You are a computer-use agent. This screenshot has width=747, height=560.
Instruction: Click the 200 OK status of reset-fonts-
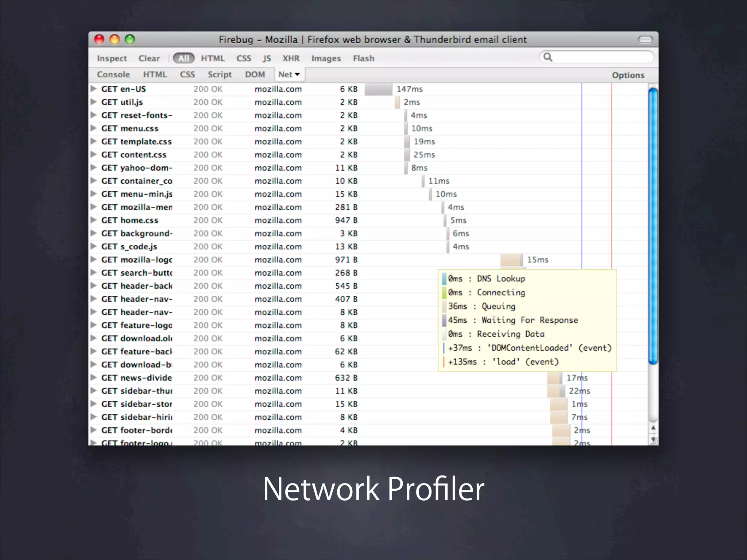208,115
